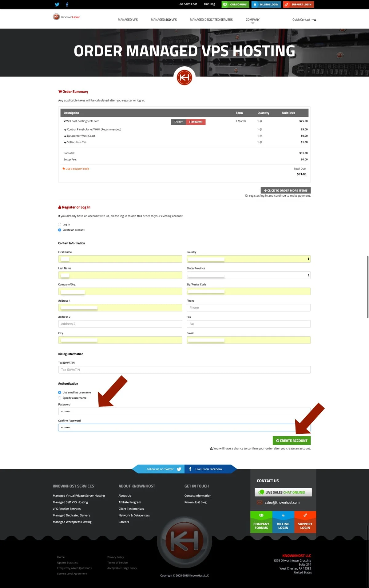
Task: Click the Quick Contact menu icon
Action: [314, 20]
